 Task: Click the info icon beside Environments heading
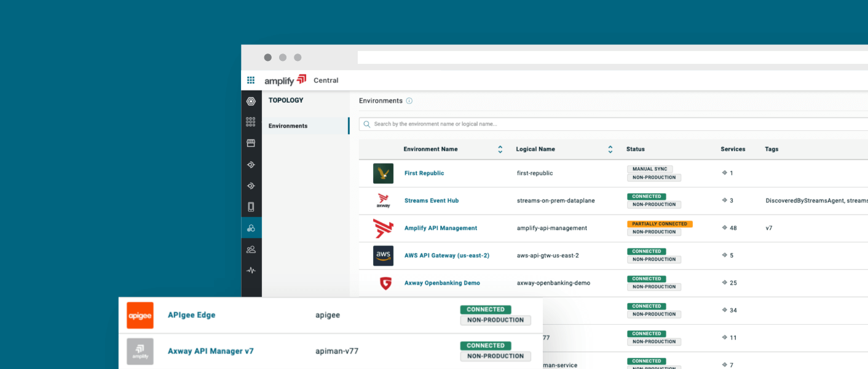point(409,101)
